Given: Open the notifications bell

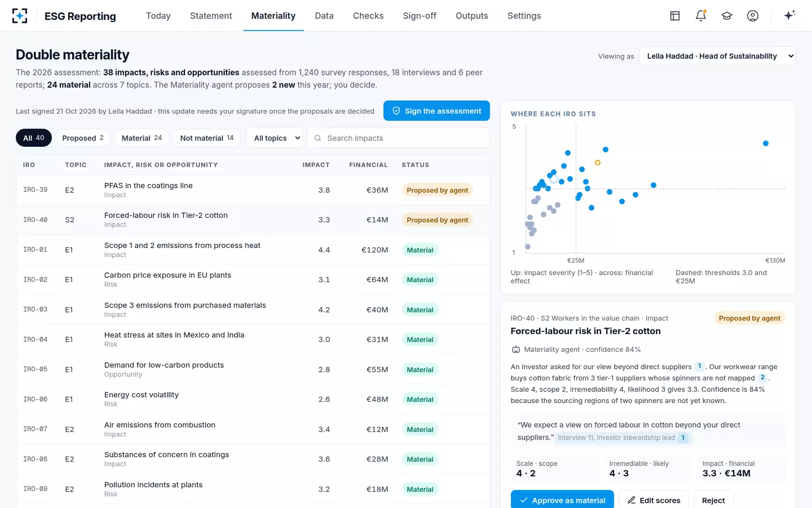Looking at the screenshot, I should [701, 16].
